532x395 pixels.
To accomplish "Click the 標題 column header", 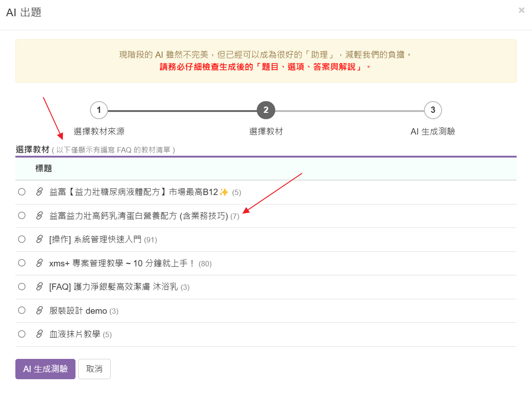I will point(44,168).
